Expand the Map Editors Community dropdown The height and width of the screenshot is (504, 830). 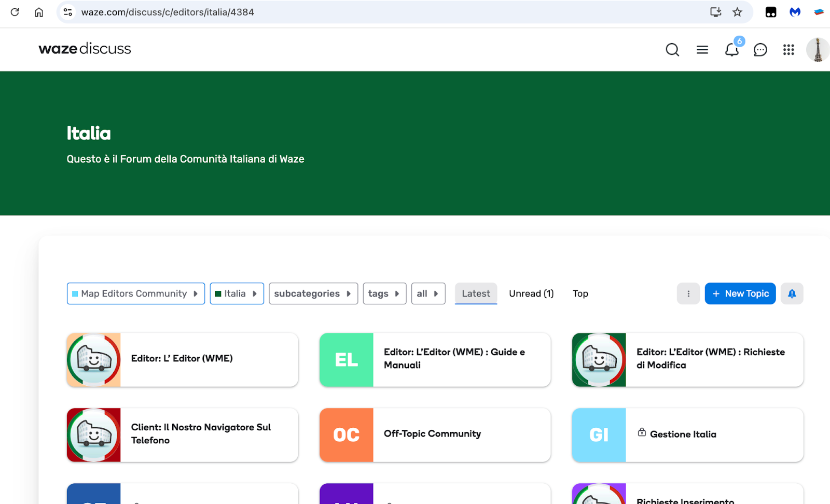(135, 293)
